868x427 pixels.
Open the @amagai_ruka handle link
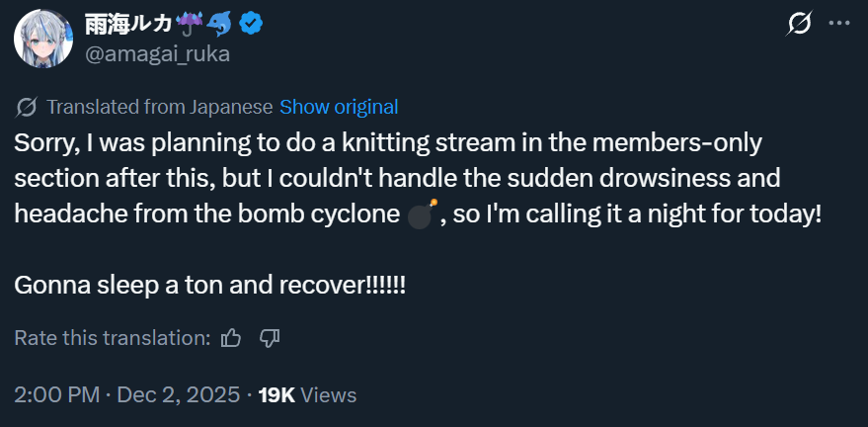158,53
